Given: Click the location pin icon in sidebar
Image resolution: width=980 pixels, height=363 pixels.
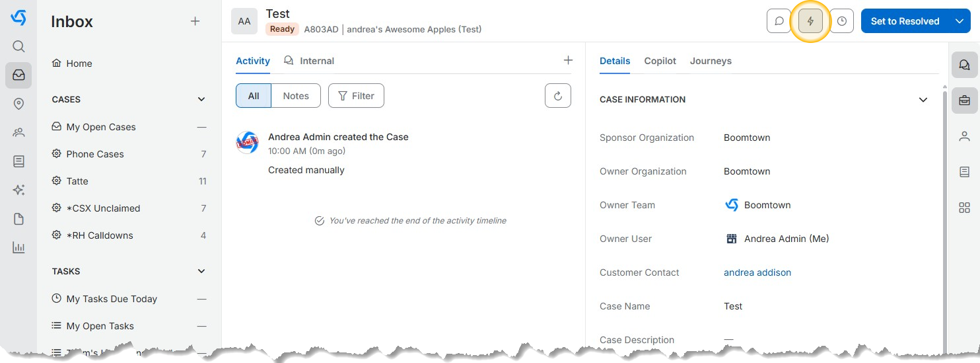Looking at the screenshot, I should click(x=18, y=104).
